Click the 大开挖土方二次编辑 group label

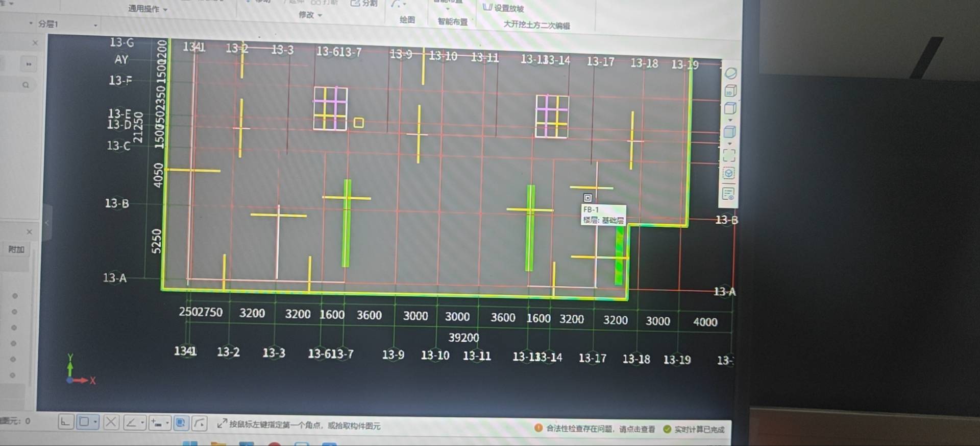coord(536,25)
